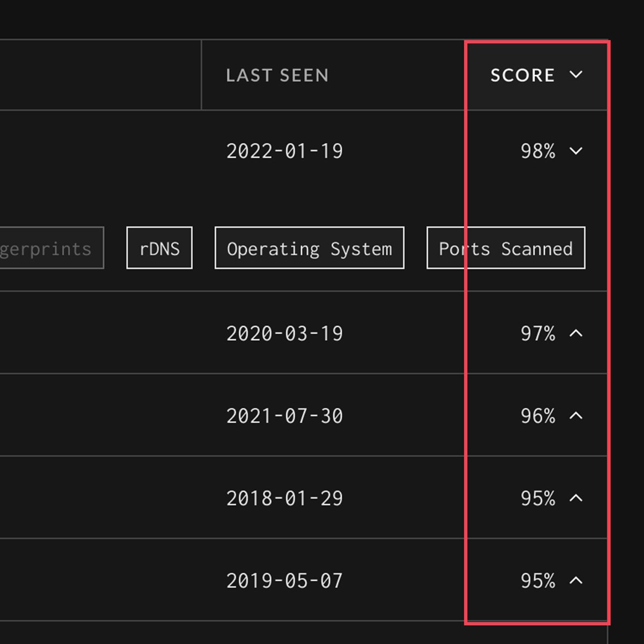Select the 2021-07-30 date cell
Screen dimensions: 644x644
(x=284, y=416)
